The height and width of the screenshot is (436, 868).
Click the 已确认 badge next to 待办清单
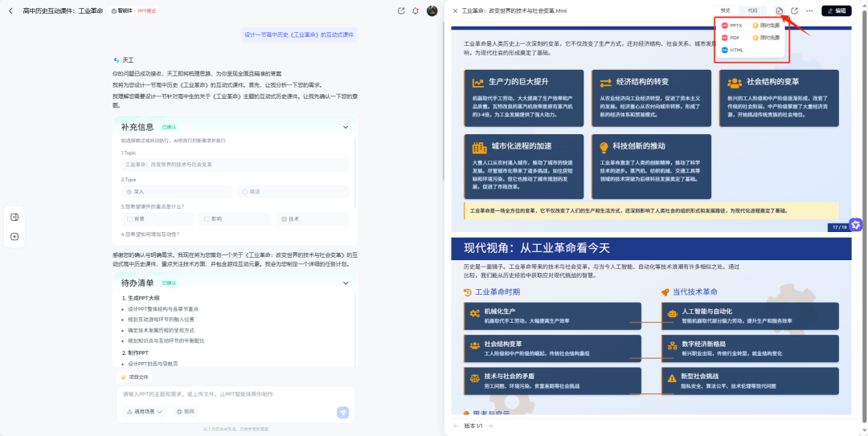click(169, 283)
